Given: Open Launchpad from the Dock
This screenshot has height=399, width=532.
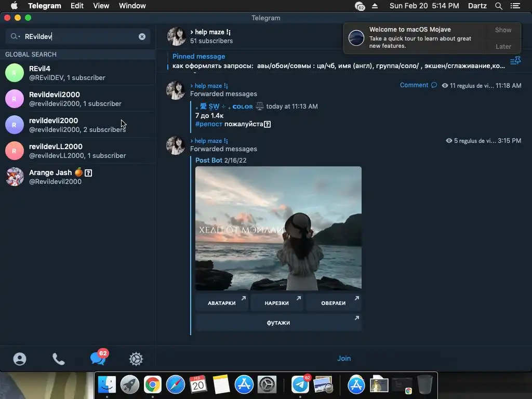Looking at the screenshot, I should pyautogui.click(x=129, y=384).
